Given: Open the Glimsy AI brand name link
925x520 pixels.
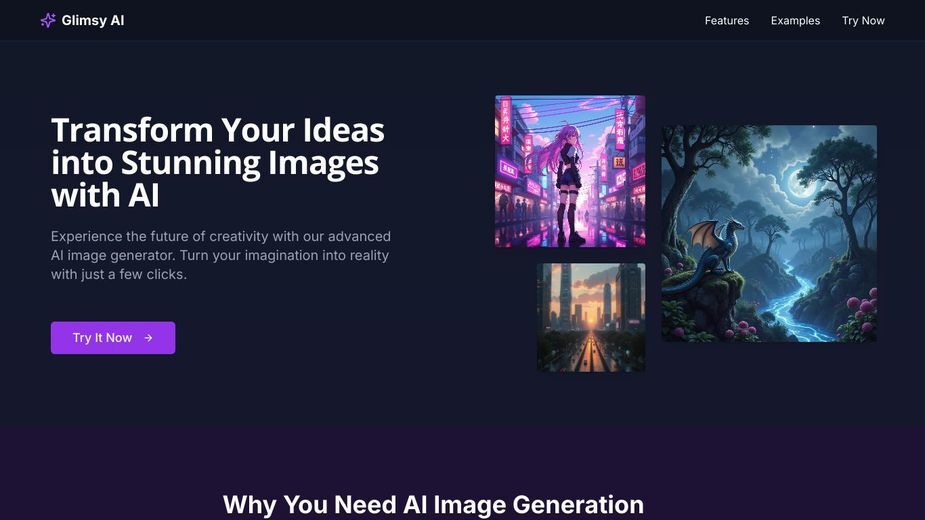Looking at the screenshot, I should [93, 21].
